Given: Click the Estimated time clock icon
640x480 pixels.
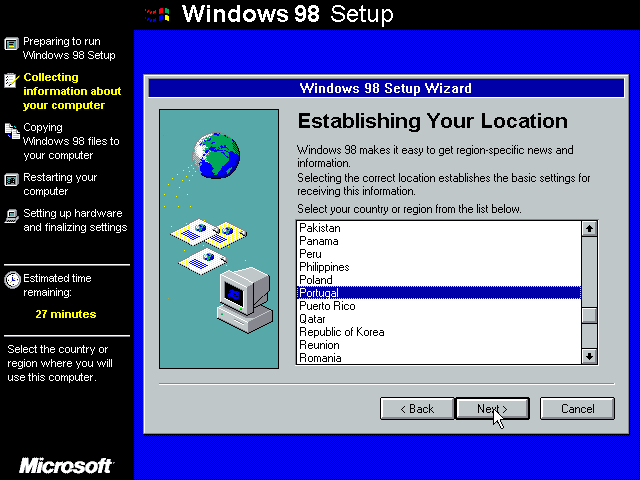Looking at the screenshot, I should [11, 280].
